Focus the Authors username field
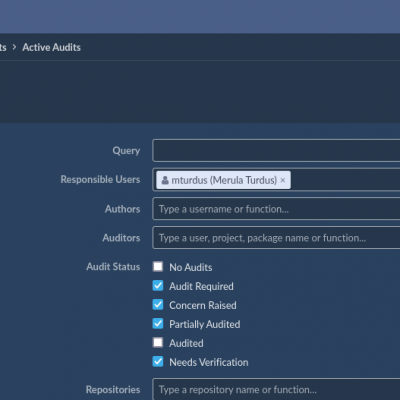 point(276,209)
